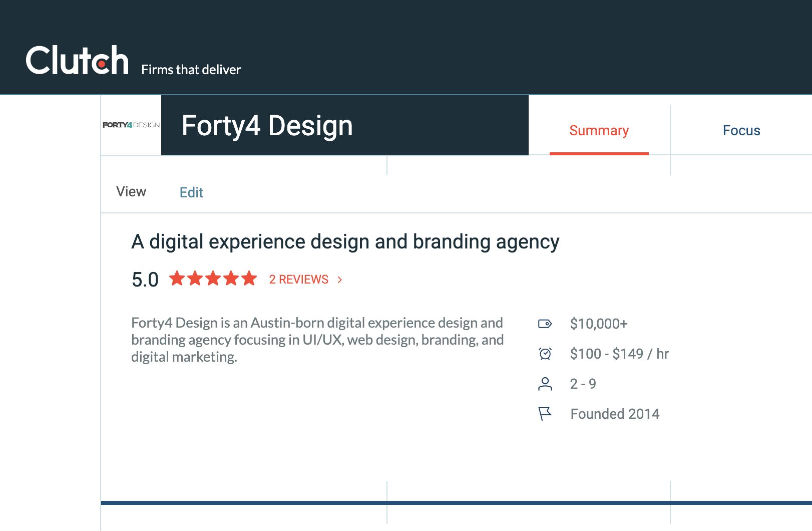This screenshot has width=812, height=531.
Task: Click the 5.0 rating number
Action: tap(145, 280)
